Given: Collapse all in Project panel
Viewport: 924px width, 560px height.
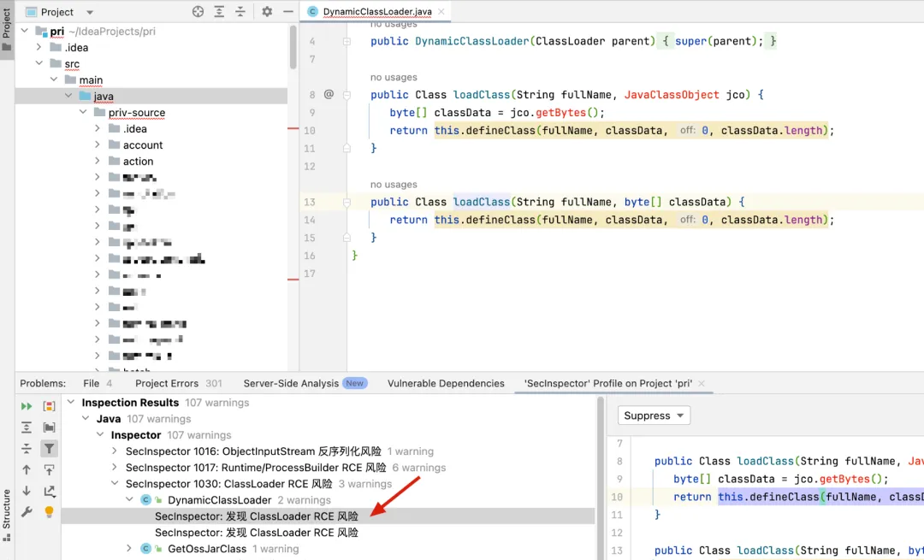Looking at the screenshot, I should [240, 12].
